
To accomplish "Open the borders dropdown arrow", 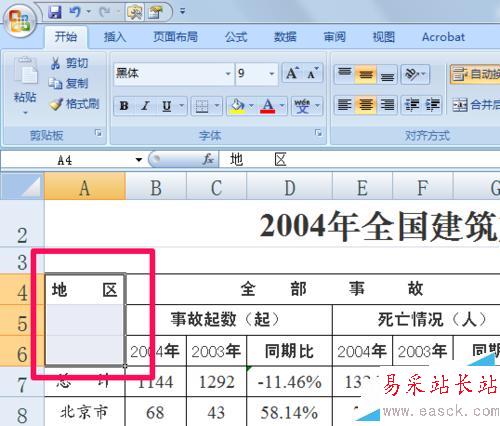I will pyautogui.click(x=217, y=106).
